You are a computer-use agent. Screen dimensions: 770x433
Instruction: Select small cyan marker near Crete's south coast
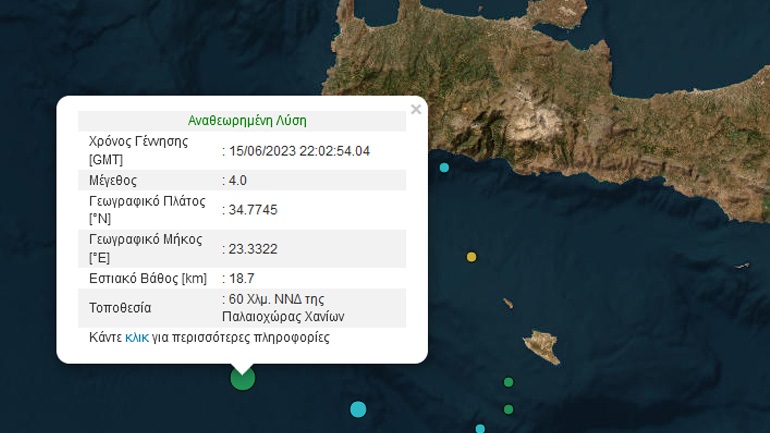[x=444, y=168]
